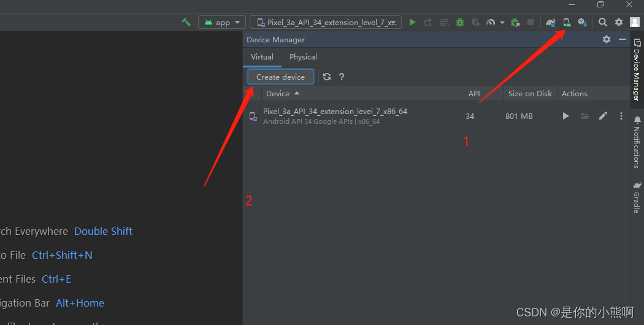Screen dimensions: 644x325
Task: Hide the Device Manager panel with minus icon
Action: [623, 39]
